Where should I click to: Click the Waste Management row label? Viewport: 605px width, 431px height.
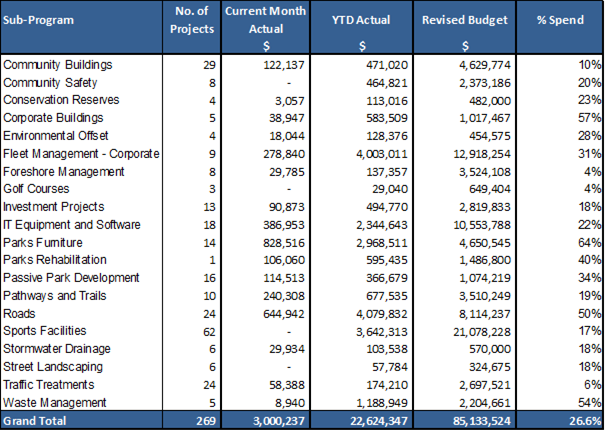coord(53,402)
